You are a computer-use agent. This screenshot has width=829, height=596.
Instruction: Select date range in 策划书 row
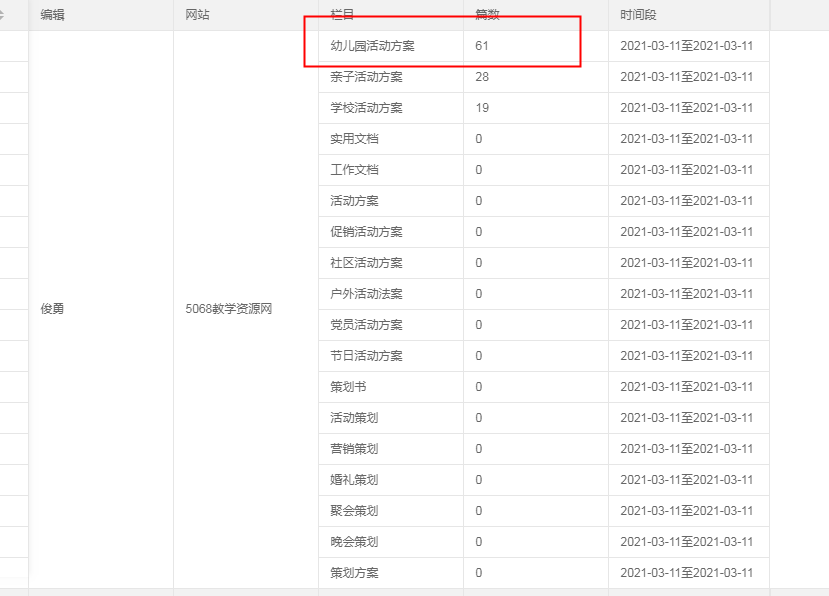686,387
